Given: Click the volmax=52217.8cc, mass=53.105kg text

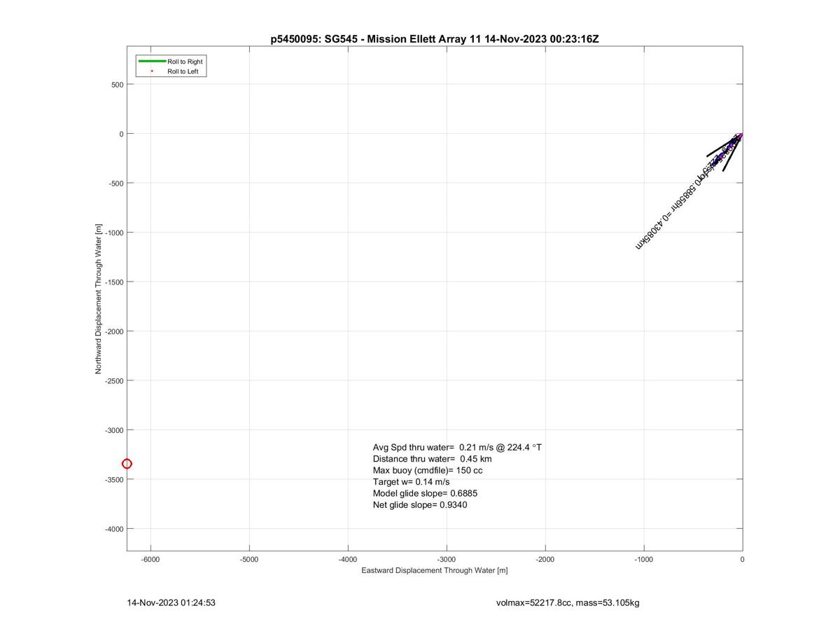Looking at the screenshot, I should 568,602.
